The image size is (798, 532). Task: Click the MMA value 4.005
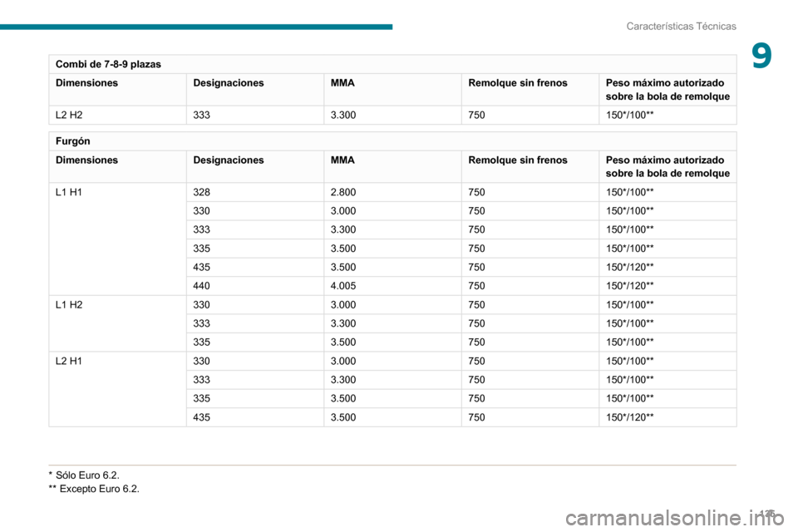pos(343,286)
